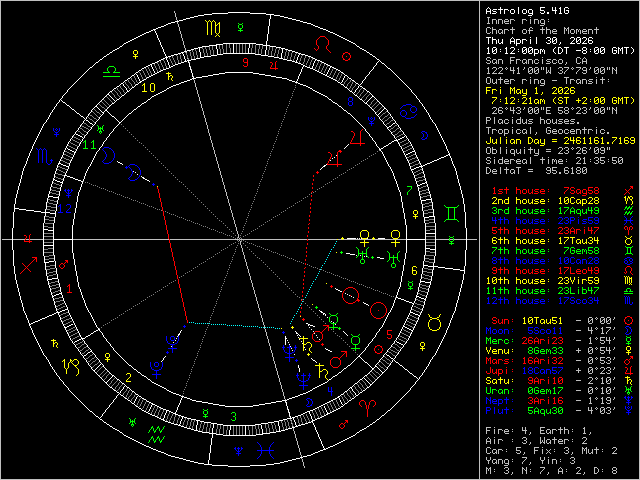Viewport: 640px width, 480px height.
Task: Select the Aquarius wave glyph on the wheel
Action: tap(156, 435)
